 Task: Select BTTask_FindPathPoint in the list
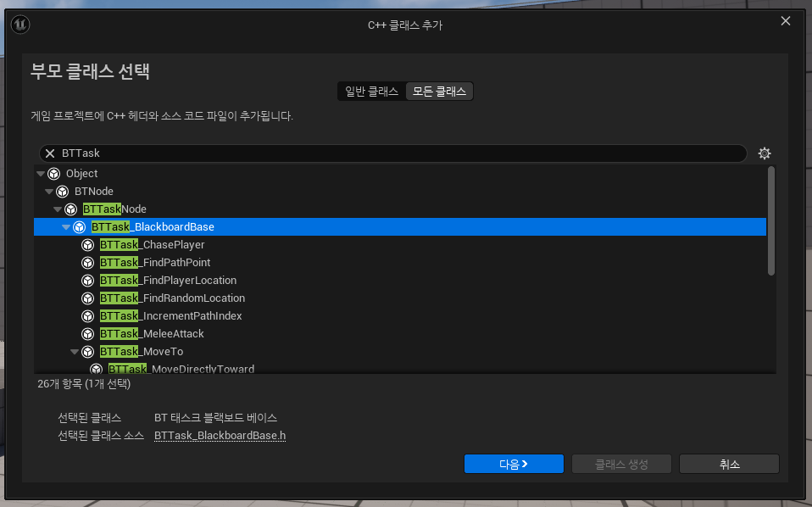click(400, 263)
